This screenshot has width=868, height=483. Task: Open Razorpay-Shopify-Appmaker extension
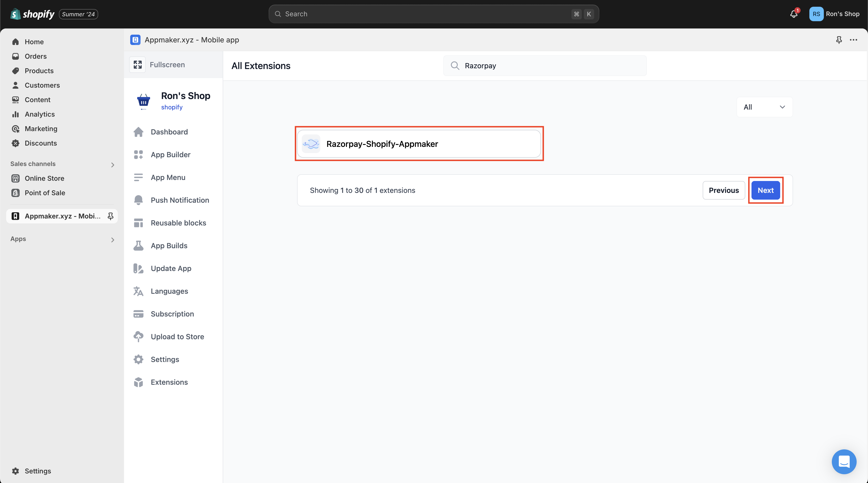tap(419, 144)
